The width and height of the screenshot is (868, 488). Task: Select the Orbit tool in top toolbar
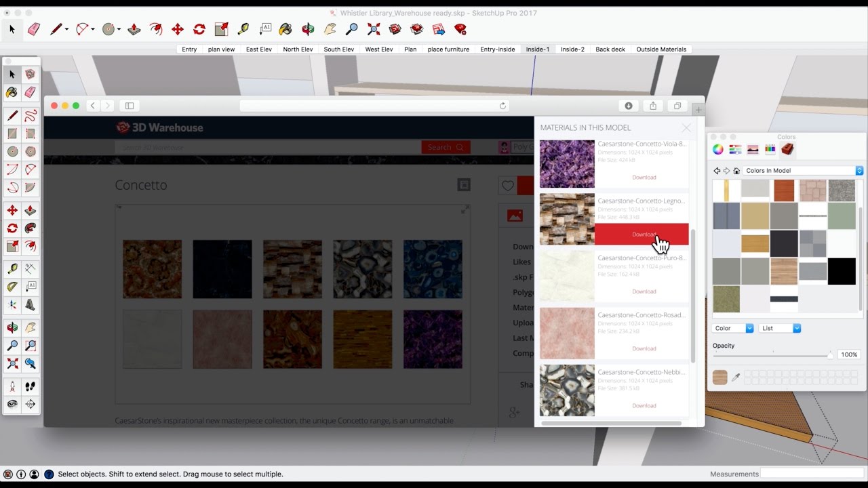tap(308, 29)
